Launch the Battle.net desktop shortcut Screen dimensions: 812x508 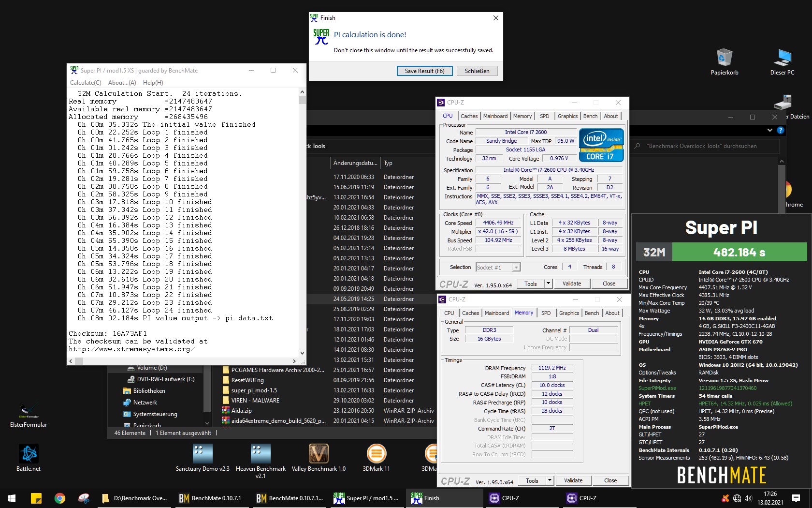(x=29, y=458)
